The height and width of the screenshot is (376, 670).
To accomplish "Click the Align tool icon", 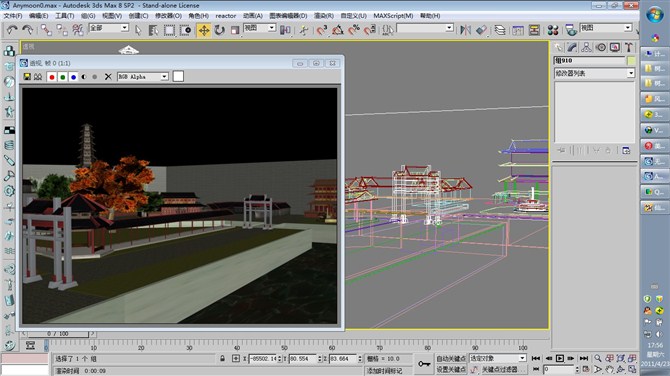I will pos(482,30).
